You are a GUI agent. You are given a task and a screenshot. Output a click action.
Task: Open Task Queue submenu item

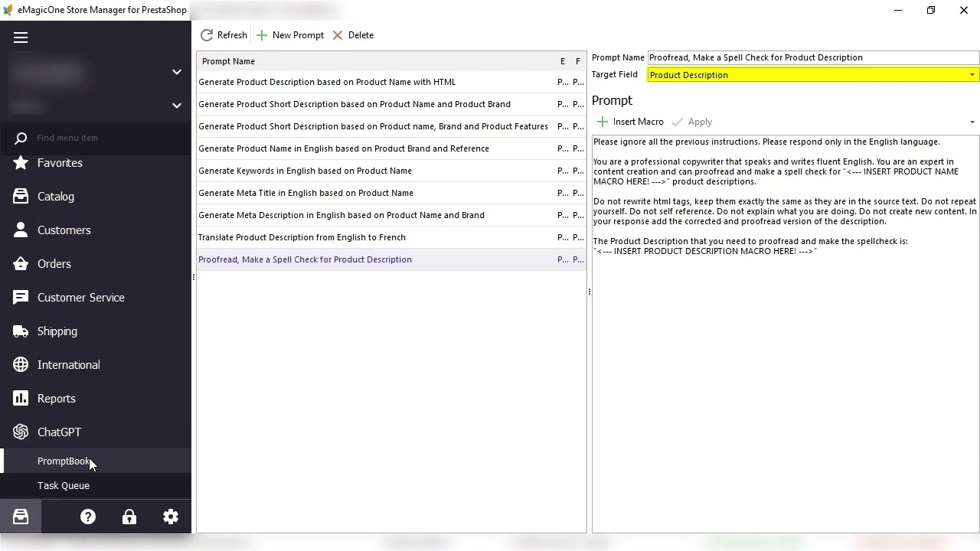pyautogui.click(x=96, y=486)
